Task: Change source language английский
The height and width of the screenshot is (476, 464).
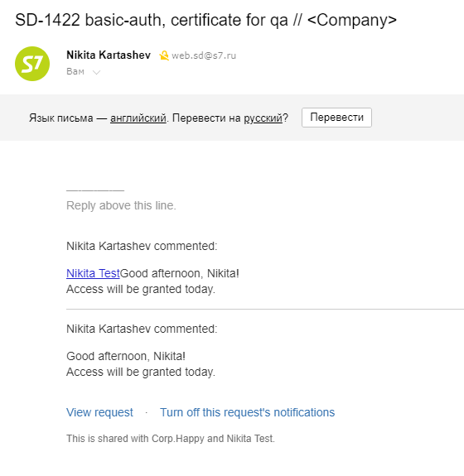Action: coord(138,118)
